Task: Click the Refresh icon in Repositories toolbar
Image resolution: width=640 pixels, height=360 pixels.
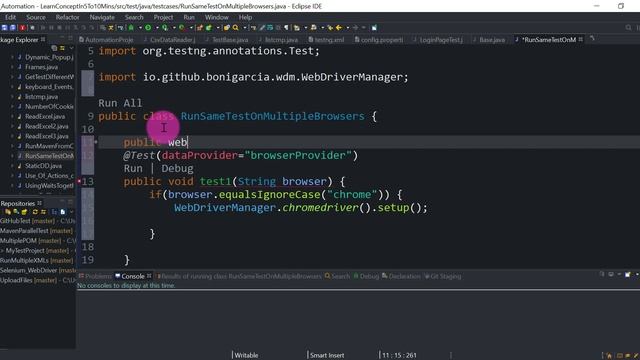Action: 35,212
